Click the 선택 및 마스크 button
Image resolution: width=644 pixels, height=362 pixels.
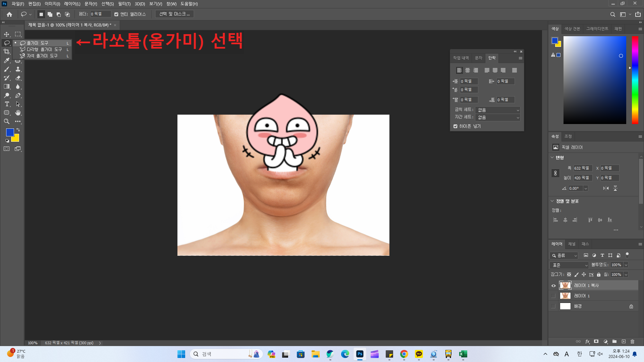point(174,14)
